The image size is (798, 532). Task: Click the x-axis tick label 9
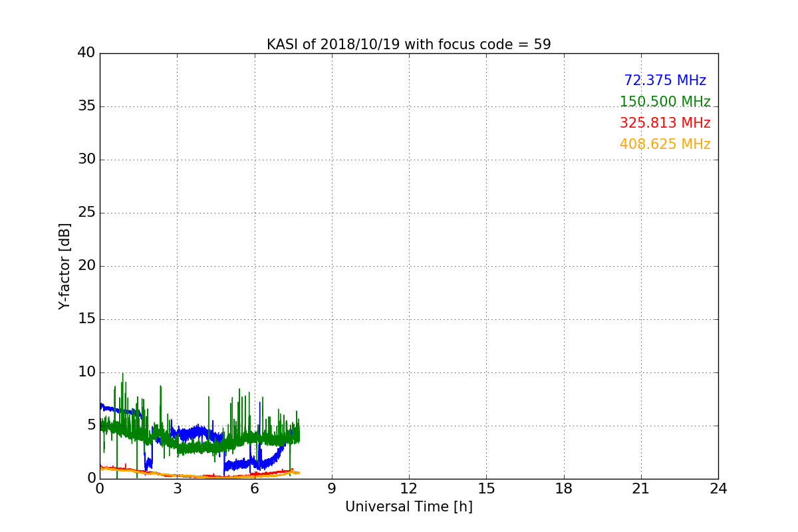[332, 488]
